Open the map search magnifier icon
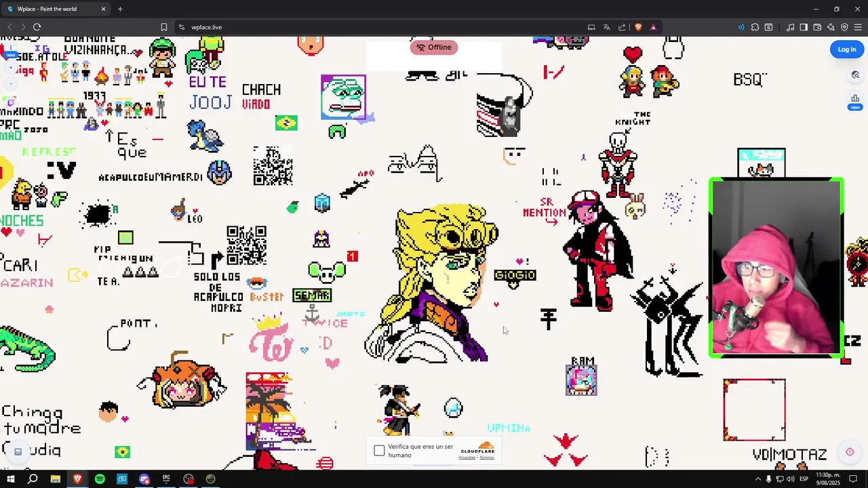This screenshot has height=488, width=868. (x=855, y=75)
